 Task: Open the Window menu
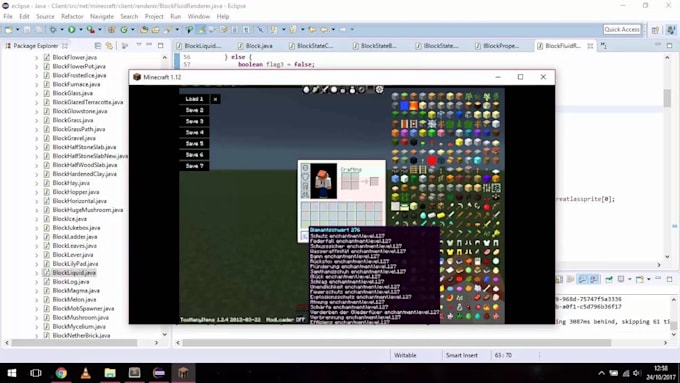tap(199, 16)
